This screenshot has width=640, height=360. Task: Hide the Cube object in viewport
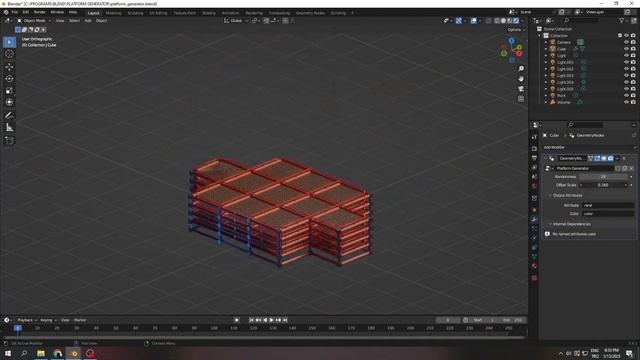click(x=626, y=49)
